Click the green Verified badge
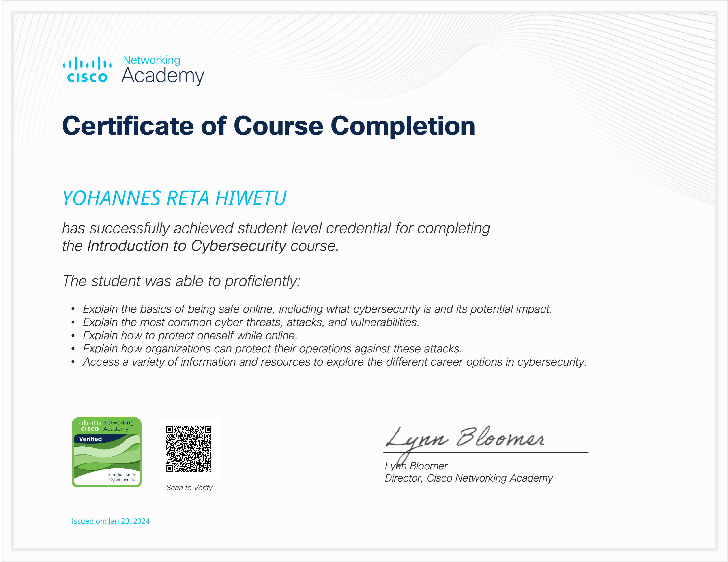Image resolution: width=728 pixels, height=562 pixels. pos(107,452)
